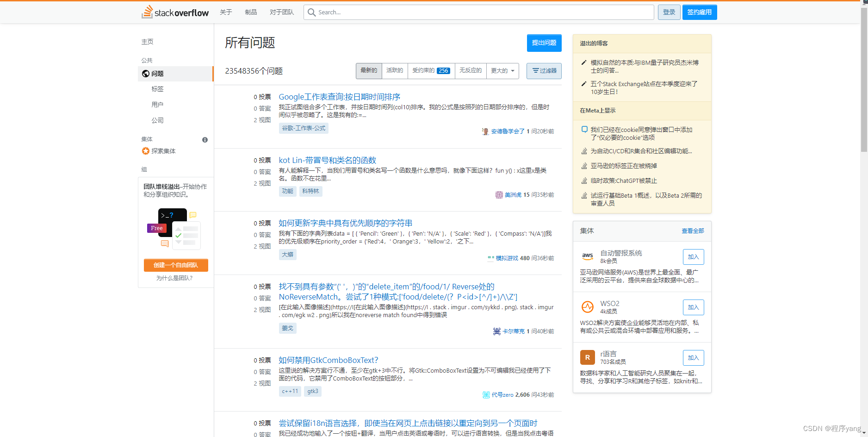Click the 登录 button
Viewport: 868px width, 437px height.
tap(669, 12)
